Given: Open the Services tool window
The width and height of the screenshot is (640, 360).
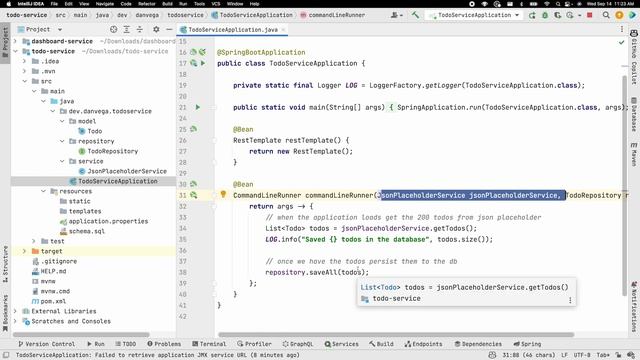Looking at the screenshot, I should point(342,344).
